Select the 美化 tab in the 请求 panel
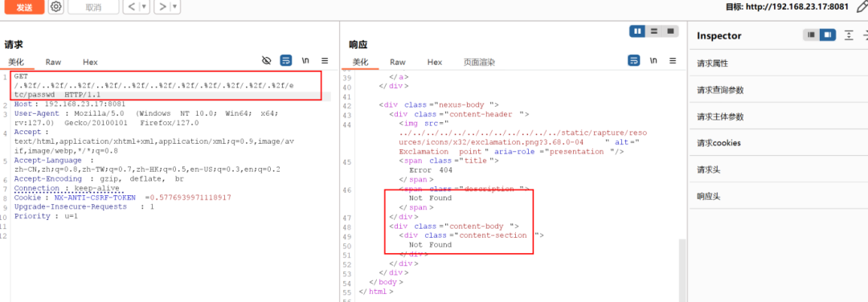This screenshot has width=868, height=302. coord(15,62)
